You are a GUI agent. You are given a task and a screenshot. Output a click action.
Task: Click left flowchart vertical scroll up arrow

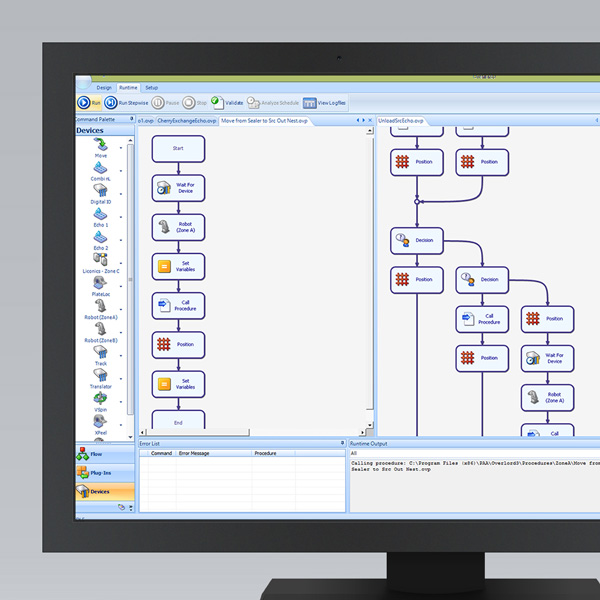(x=370, y=131)
